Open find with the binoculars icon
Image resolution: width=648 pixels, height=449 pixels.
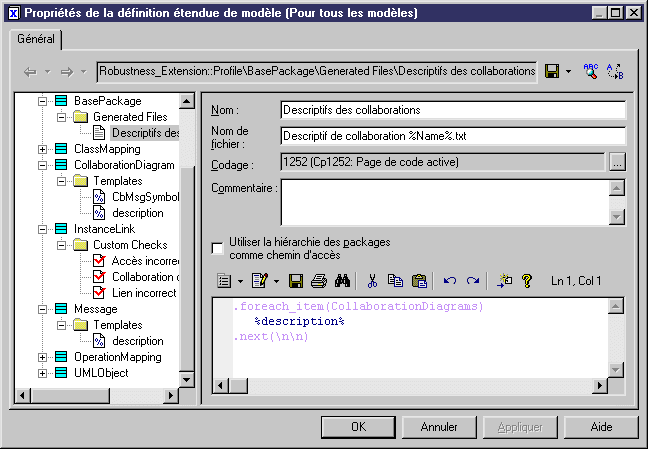(340, 282)
